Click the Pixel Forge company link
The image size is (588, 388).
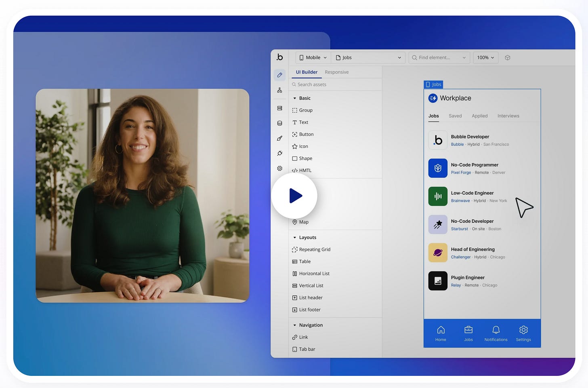(461, 173)
